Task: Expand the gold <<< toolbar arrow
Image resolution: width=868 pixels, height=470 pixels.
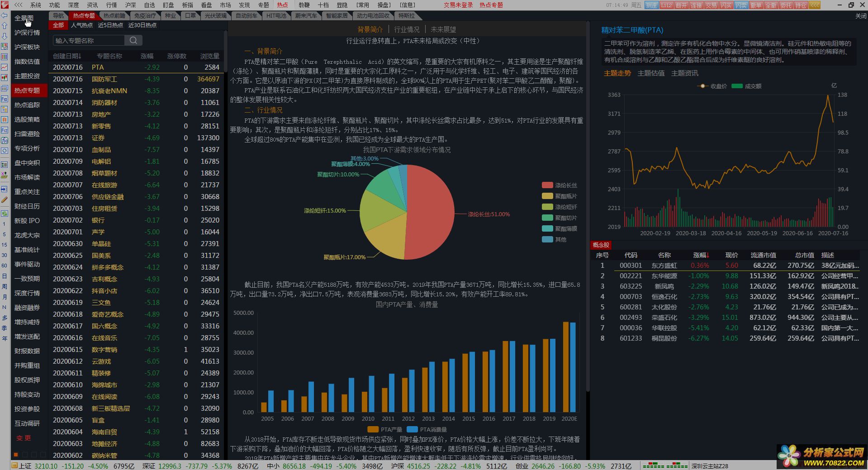Action: coord(815,5)
